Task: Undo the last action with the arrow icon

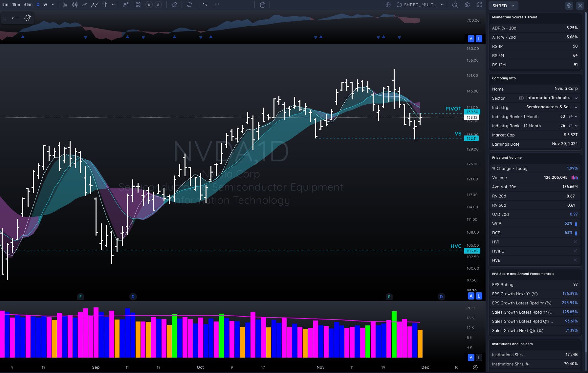Action: (205, 5)
